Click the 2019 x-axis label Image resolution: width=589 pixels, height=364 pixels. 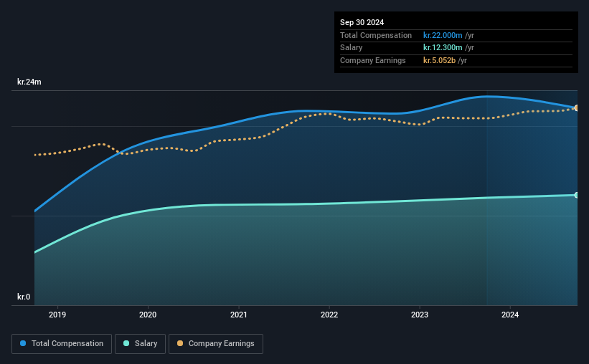pyautogui.click(x=57, y=315)
